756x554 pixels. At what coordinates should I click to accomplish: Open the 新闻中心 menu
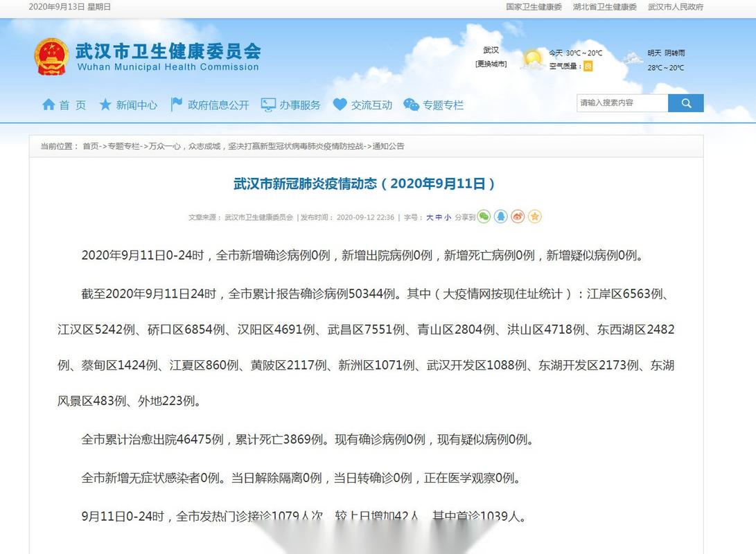coord(137,103)
